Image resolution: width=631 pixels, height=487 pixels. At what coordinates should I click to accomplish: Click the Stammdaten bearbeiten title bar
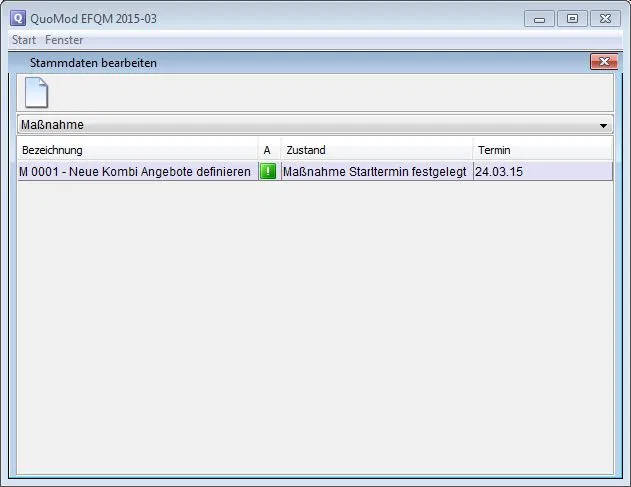tap(300, 63)
